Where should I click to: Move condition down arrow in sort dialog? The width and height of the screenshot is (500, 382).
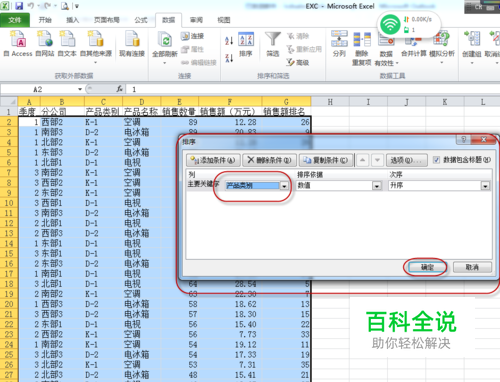point(377,160)
